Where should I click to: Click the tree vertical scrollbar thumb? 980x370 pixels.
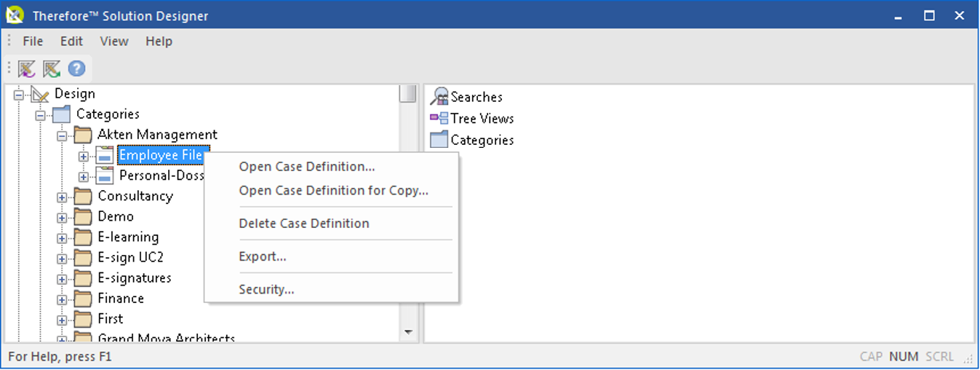tap(408, 94)
